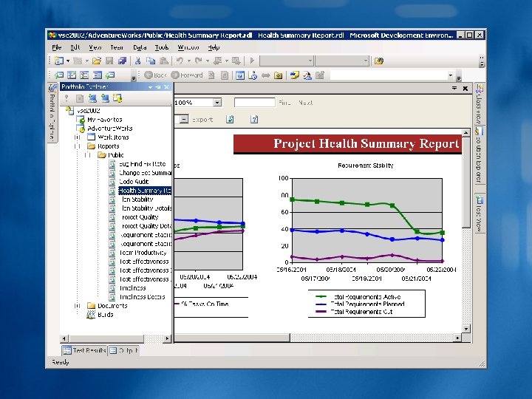Open the 100% zoom dropdown
This screenshot has height=399, width=532.
point(217,103)
